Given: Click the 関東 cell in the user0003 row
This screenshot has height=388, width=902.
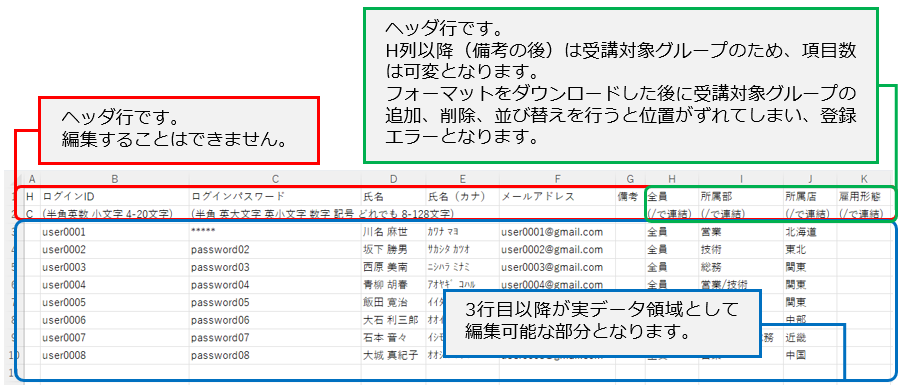Looking at the screenshot, I should pos(810,267).
